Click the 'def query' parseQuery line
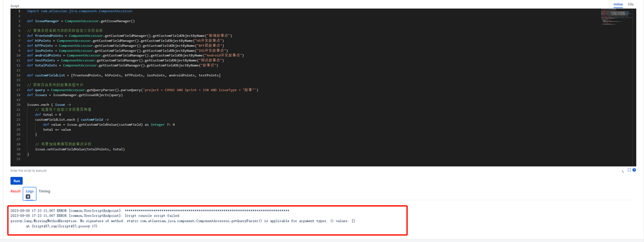Image resolution: width=644 pixels, height=242 pixels. coord(142,90)
